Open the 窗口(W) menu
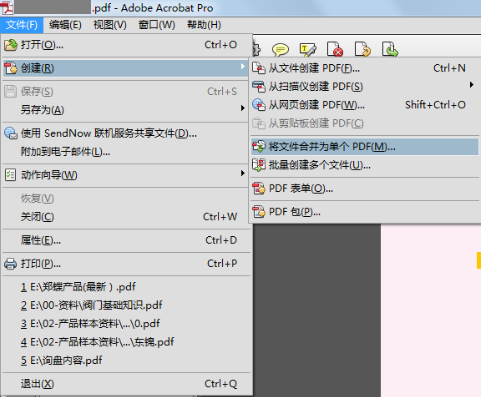481x397 pixels. pyautogui.click(x=157, y=25)
